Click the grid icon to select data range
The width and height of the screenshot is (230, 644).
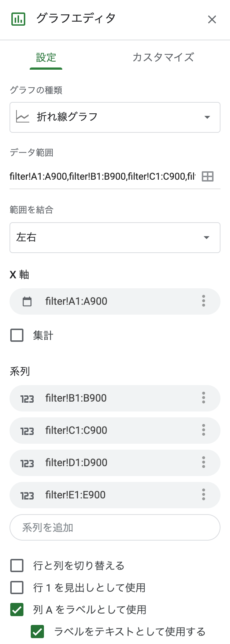click(x=207, y=176)
